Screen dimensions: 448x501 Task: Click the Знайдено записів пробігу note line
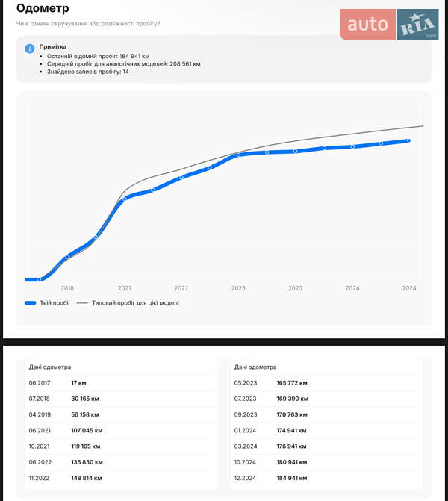[x=89, y=72]
